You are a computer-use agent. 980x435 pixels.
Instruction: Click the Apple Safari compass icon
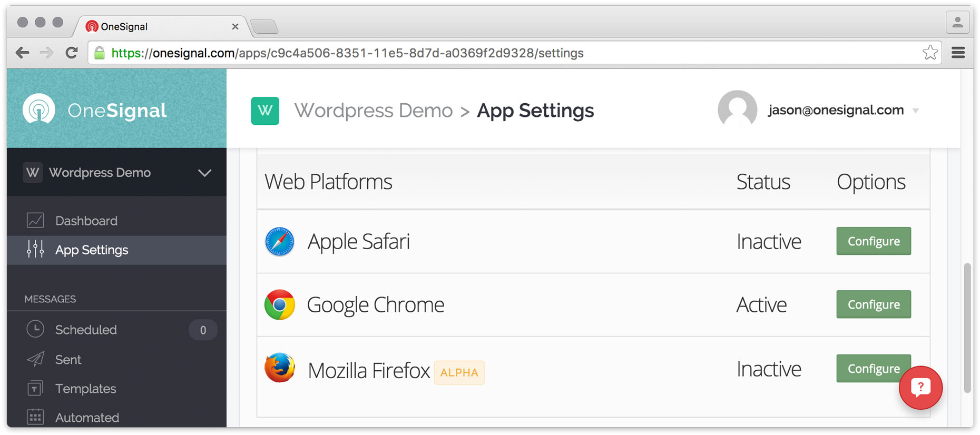click(279, 242)
